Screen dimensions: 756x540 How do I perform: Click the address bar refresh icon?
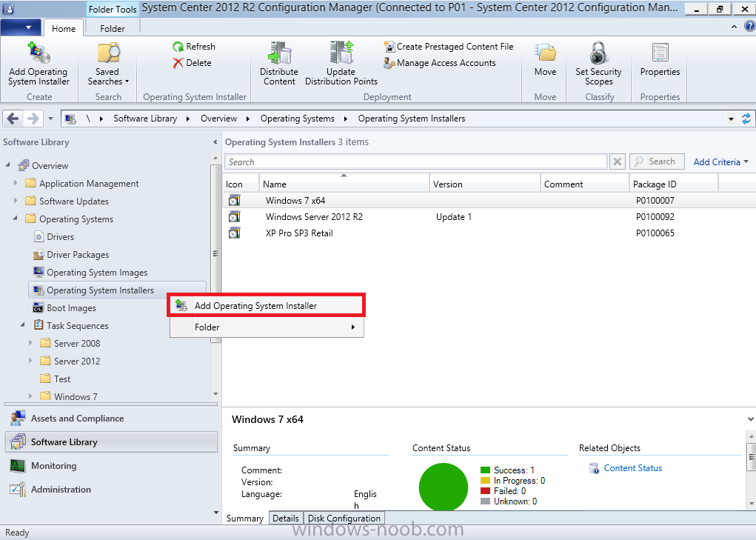click(746, 119)
